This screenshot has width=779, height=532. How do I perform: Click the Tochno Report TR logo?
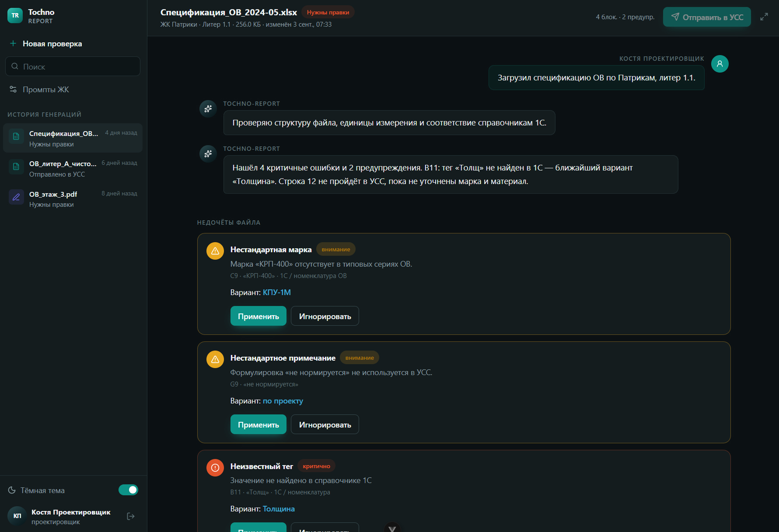tap(15, 15)
